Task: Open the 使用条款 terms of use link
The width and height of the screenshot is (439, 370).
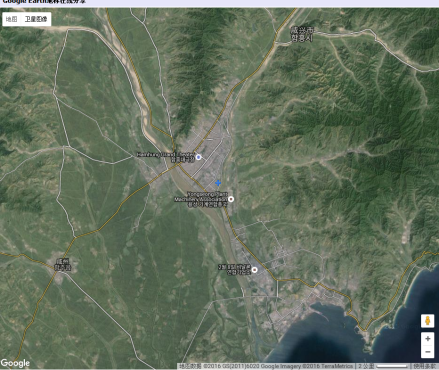Action: pos(425,366)
